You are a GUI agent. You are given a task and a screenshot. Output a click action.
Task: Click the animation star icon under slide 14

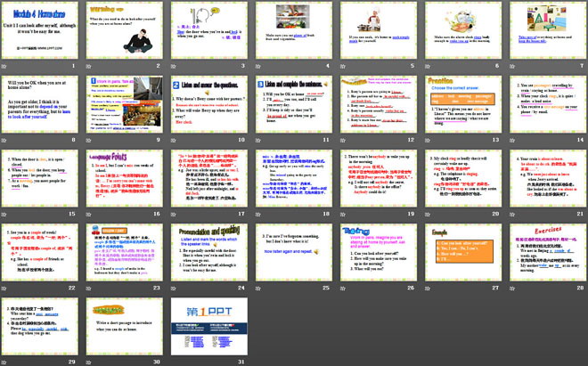(x=512, y=140)
